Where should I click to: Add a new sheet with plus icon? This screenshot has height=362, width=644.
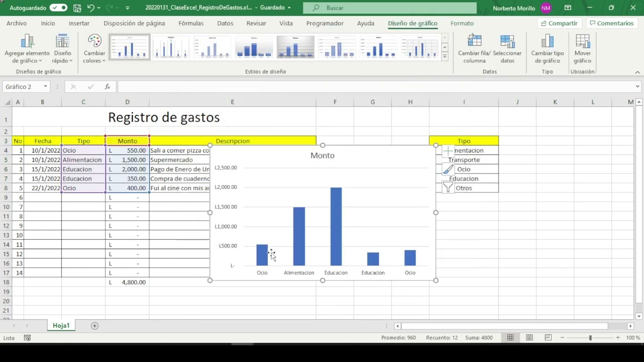coord(95,326)
